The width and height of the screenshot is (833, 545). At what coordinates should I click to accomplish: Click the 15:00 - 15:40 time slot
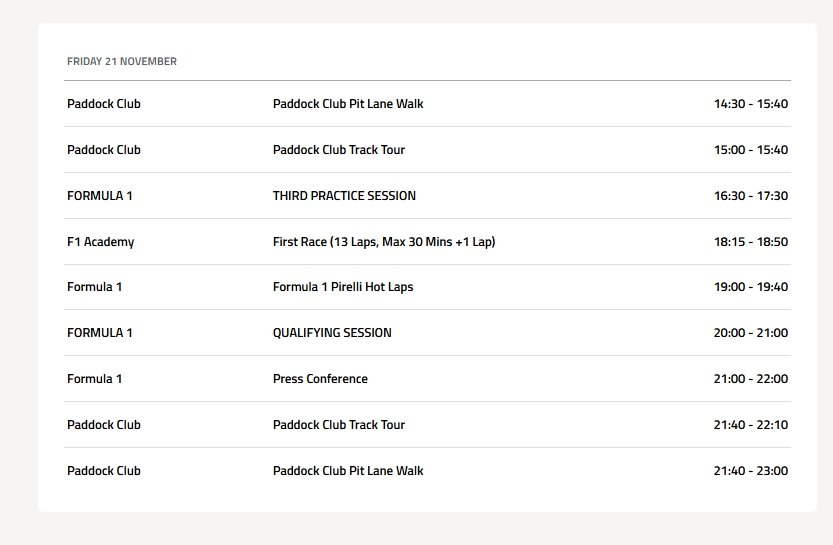(750, 150)
